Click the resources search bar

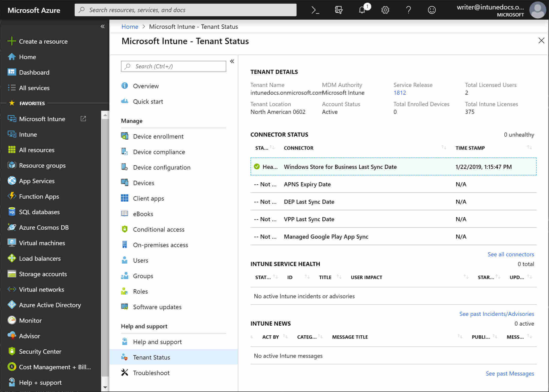point(186,10)
